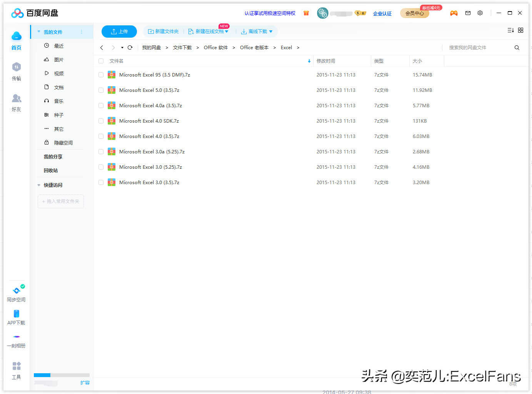Click 新建文件夹 button

(x=163, y=32)
